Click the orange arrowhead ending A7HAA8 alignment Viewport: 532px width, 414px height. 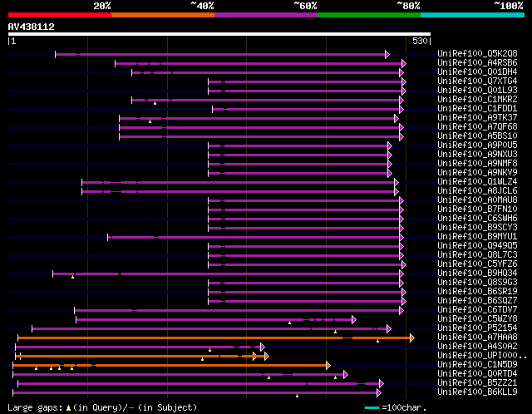point(412,338)
